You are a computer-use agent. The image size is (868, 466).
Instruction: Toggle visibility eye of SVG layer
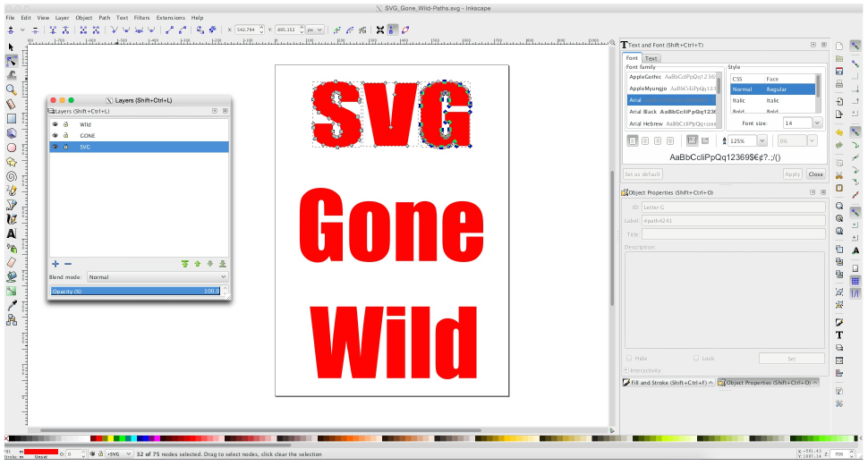click(x=55, y=147)
